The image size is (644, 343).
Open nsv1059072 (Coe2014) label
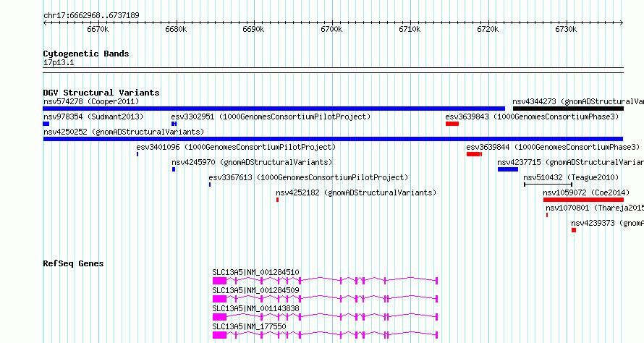click(586, 192)
